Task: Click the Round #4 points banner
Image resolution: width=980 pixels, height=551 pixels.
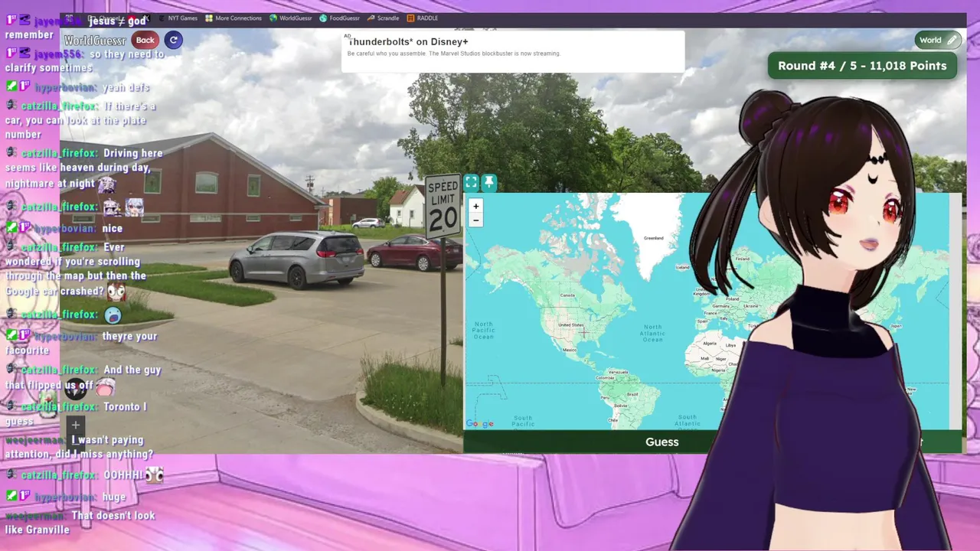Action: pos(862,66)
